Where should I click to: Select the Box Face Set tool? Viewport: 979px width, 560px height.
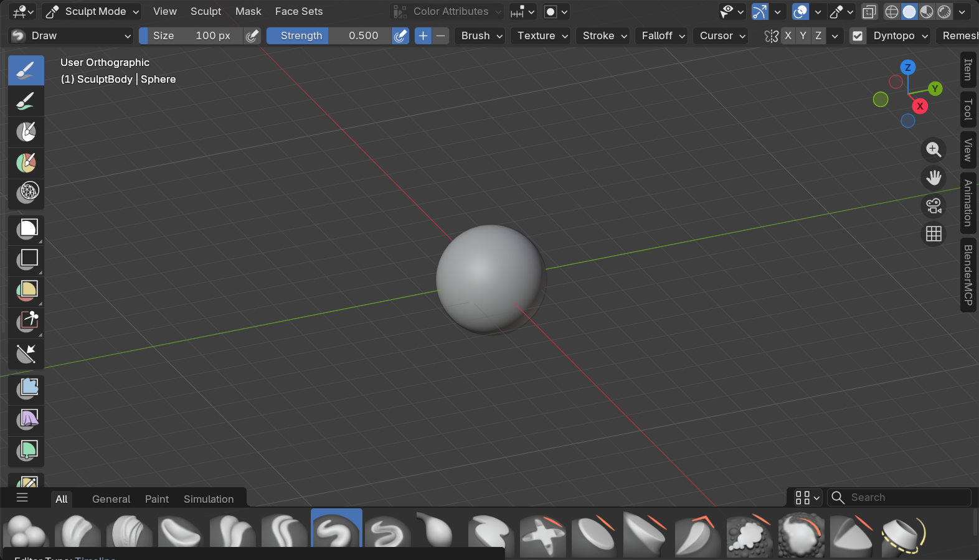(26, 291)
